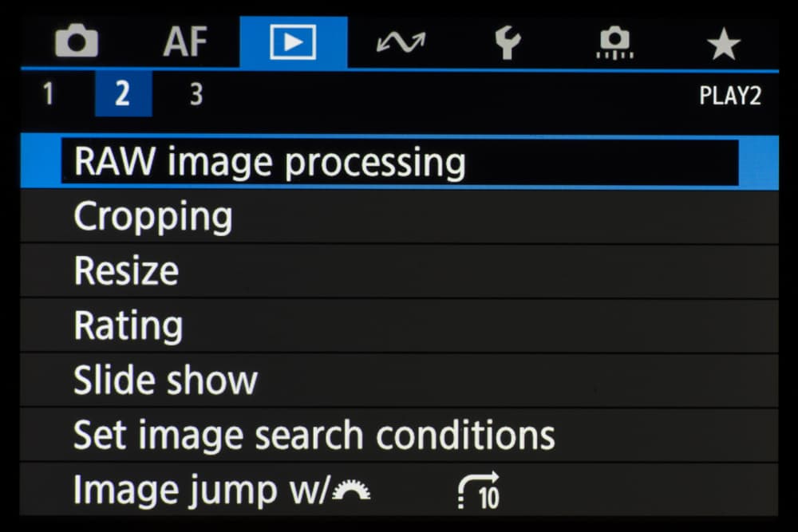The image size is (798, 532).
Task: Go to Playback sub-page 3
Action: 196,95
